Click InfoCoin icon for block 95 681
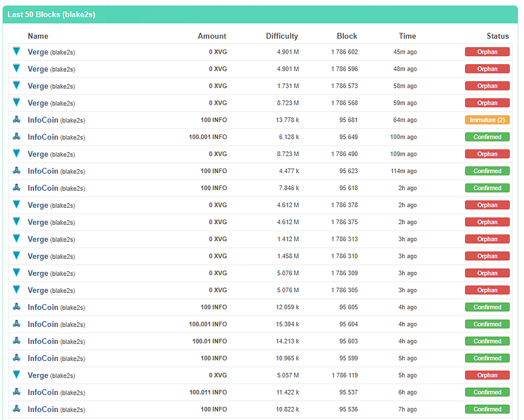524x420 pixels. click(x=16, y=119)
